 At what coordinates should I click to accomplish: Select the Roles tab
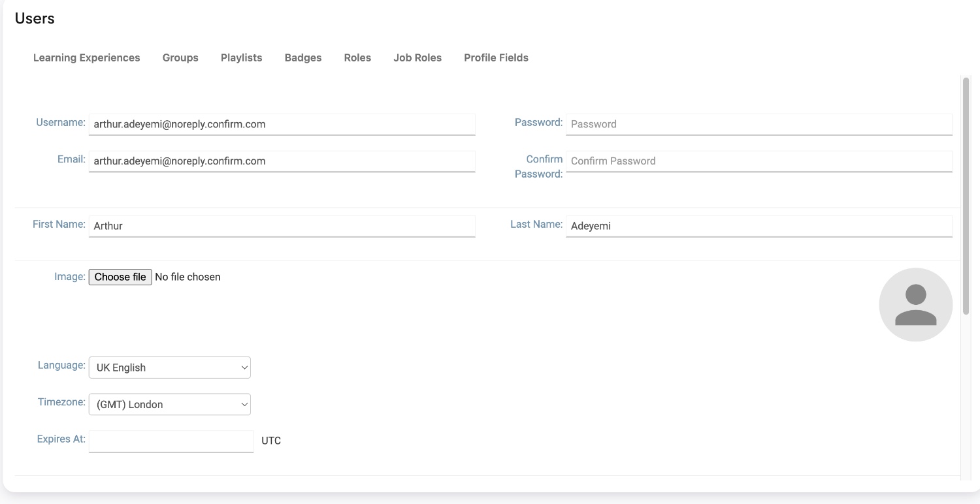pyautogui.click(x=357, y=57)
